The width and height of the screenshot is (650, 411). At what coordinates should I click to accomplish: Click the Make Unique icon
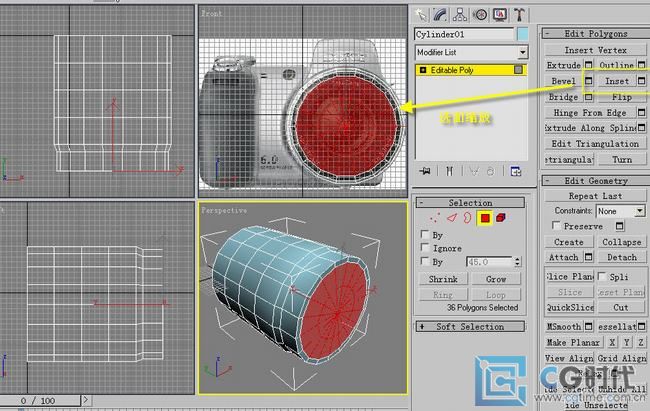[474, 171]
